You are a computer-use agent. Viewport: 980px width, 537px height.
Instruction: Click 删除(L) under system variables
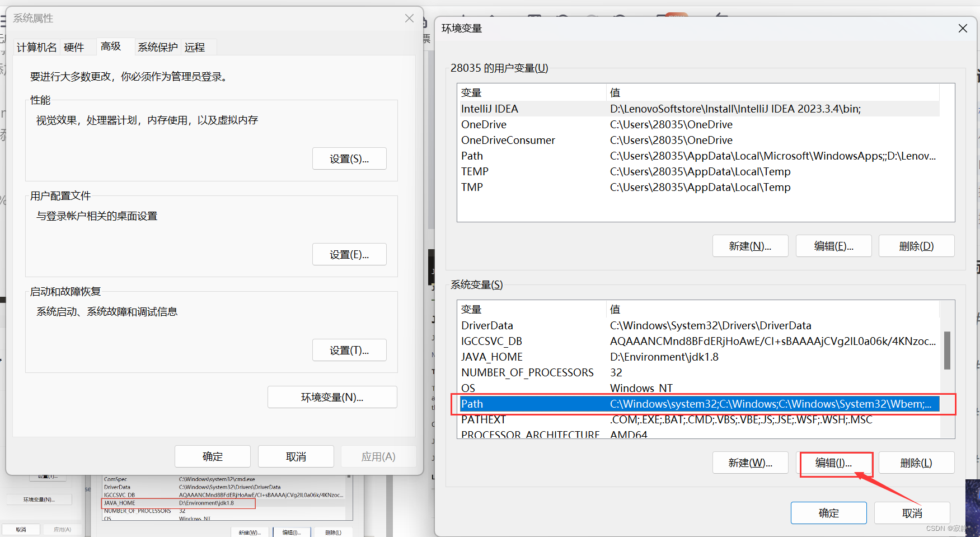(x=916, y=463)
